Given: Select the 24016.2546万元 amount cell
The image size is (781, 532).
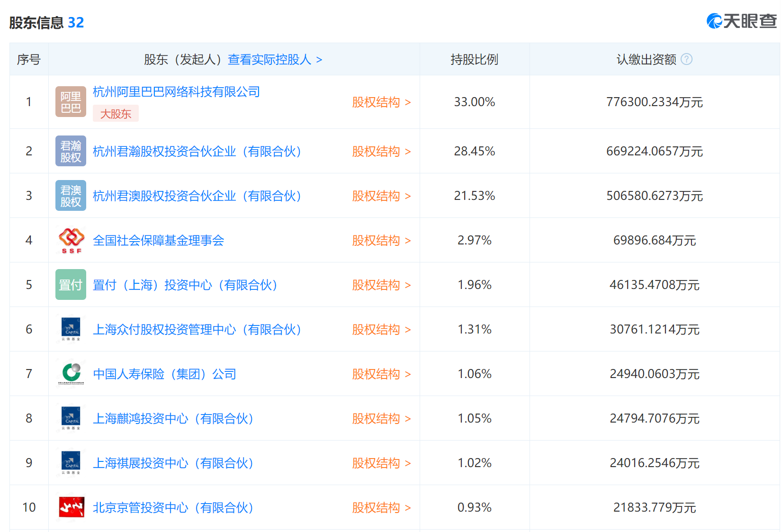Looking at the screenshot, I should (655, 463).
